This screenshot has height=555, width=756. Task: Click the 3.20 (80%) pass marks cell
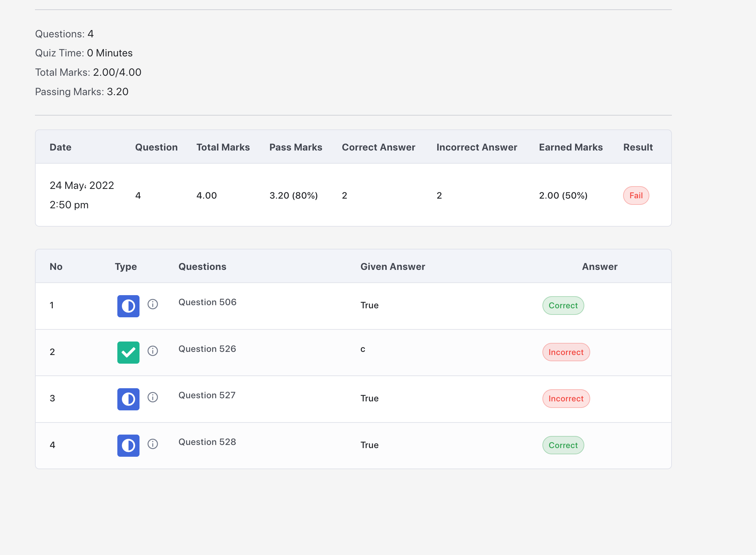click(294, 195)
